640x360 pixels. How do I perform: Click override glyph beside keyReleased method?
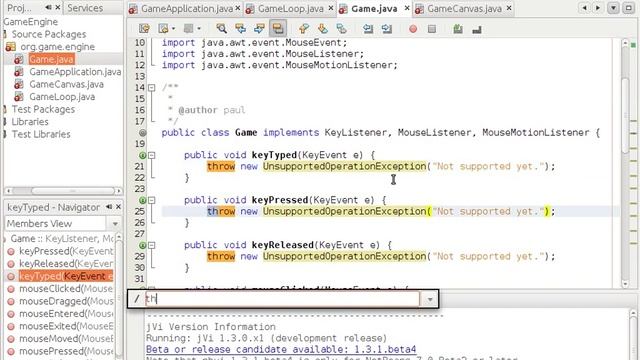coord(142,245)
